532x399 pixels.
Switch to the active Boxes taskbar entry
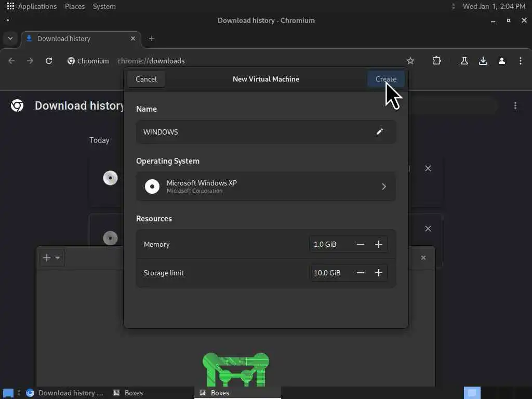(x=237, y=393)
